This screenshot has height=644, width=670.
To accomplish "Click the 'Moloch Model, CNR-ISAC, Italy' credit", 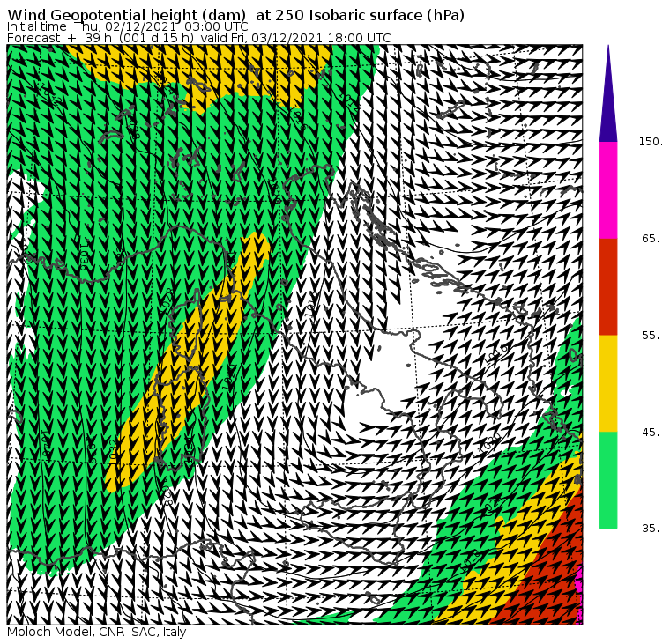I will 97,632.
